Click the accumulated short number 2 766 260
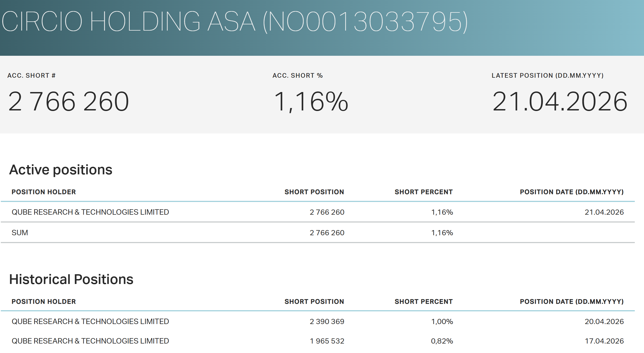 click(x=68, y=102)
